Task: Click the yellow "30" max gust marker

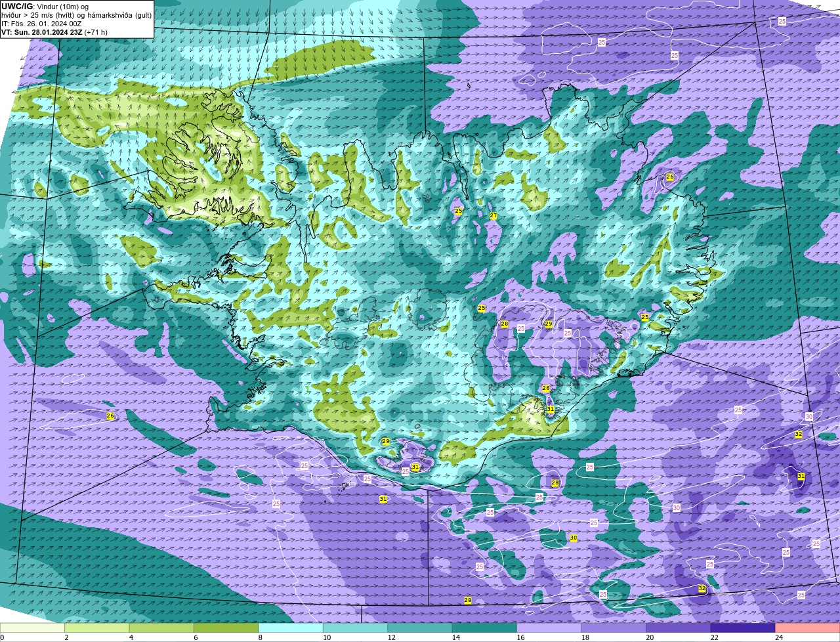Action: [574, 538]
